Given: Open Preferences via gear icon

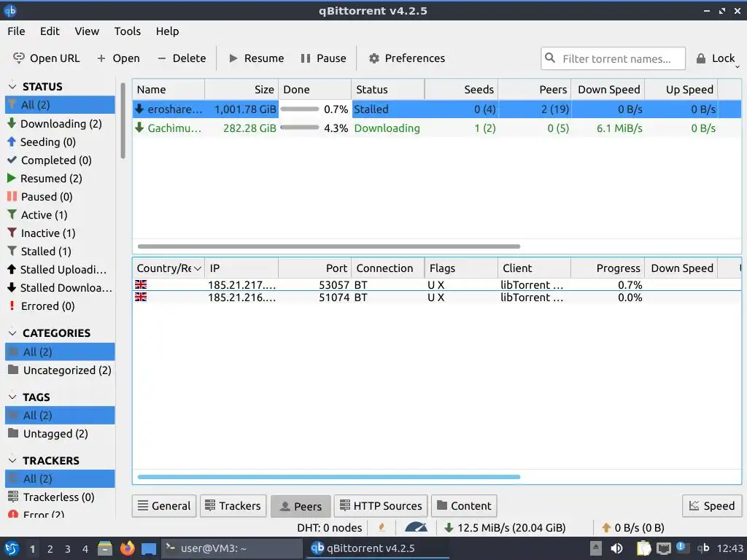Looking at the screenshot, I should point(374,58).
